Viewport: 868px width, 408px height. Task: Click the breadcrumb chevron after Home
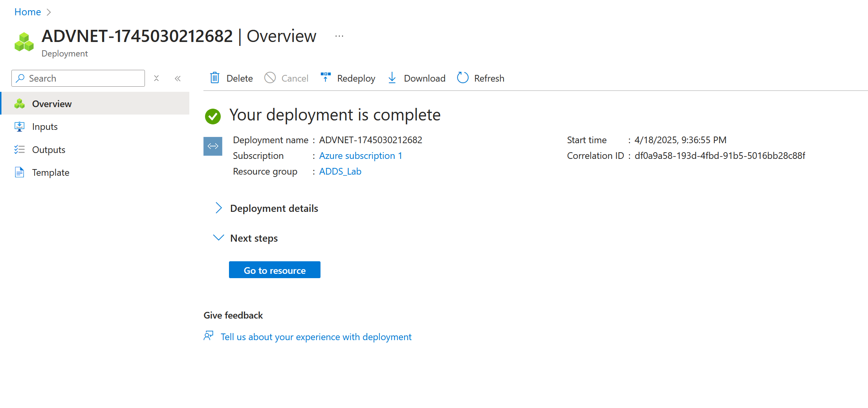[x=49, y=12]
